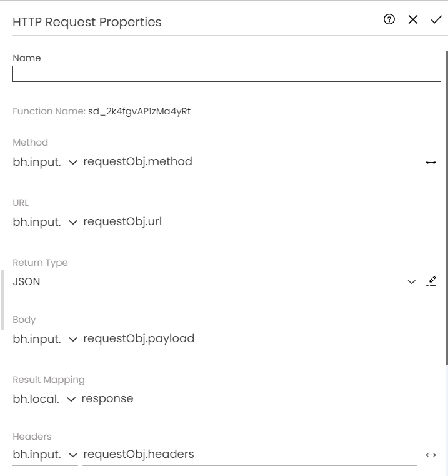Click into the Name text field
The image size is (448, 476).
[226, 74]
